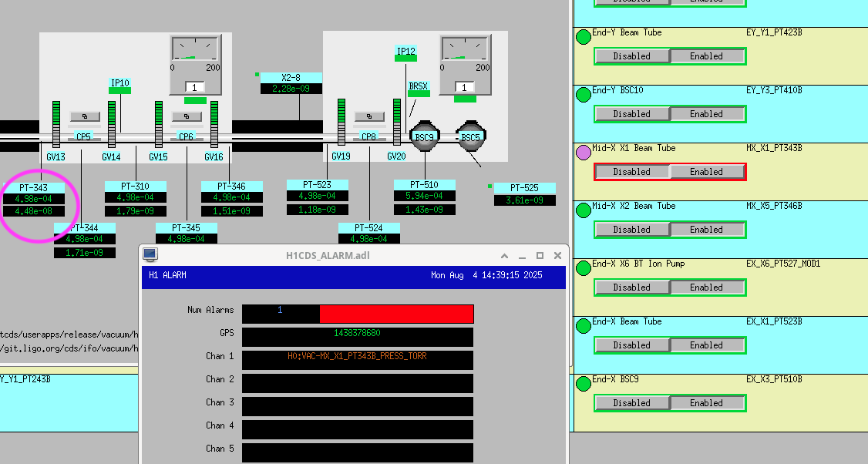Click the GV13 gate valve indicator

(x=56, y=123)
